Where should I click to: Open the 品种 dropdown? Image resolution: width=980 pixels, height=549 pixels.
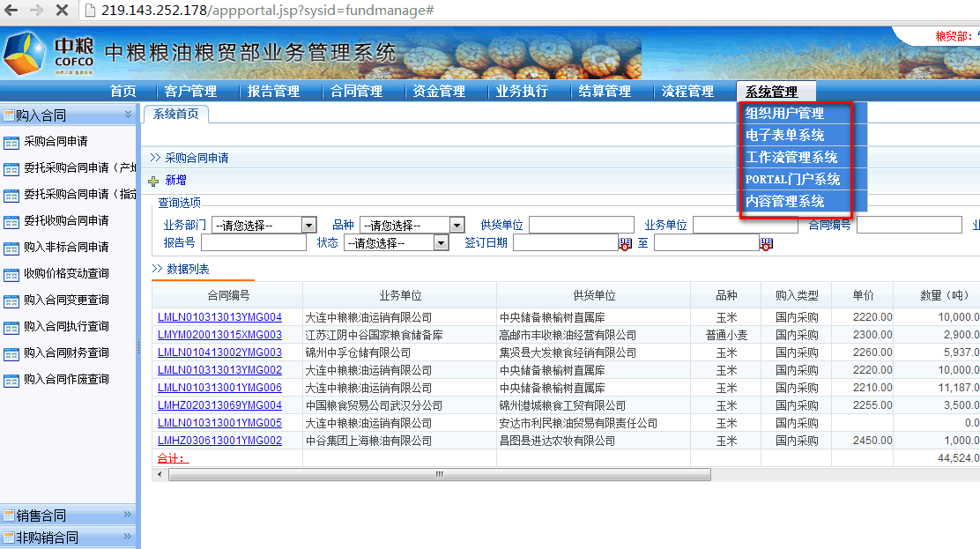coord(457,225)
